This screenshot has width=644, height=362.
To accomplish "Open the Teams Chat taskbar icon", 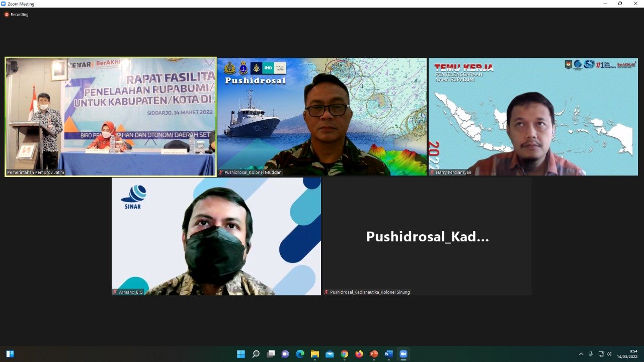I will tap(285, 354).
